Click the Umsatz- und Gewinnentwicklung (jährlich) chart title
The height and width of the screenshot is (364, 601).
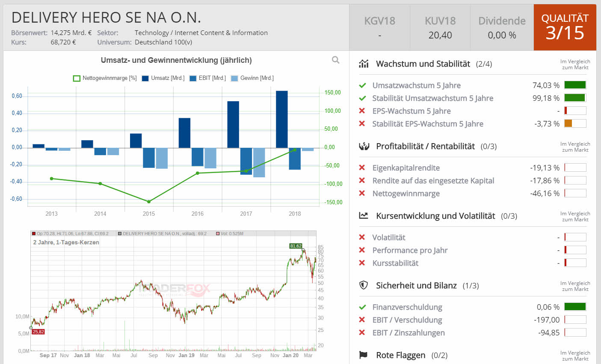pos(176,60)
